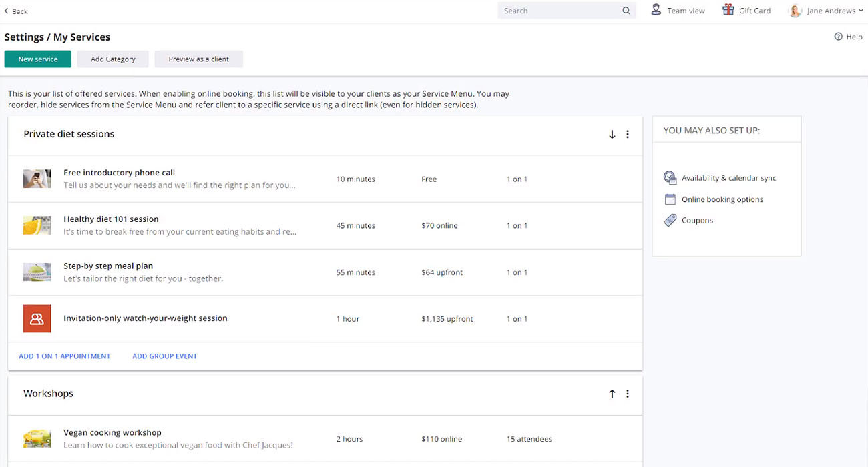Click into the Search field
Screen dimensions: 868x467
[x=558, y=11]
